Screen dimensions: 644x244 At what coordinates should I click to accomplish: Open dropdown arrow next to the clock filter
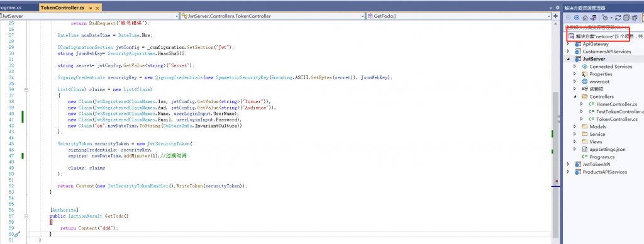pos(611,18)
